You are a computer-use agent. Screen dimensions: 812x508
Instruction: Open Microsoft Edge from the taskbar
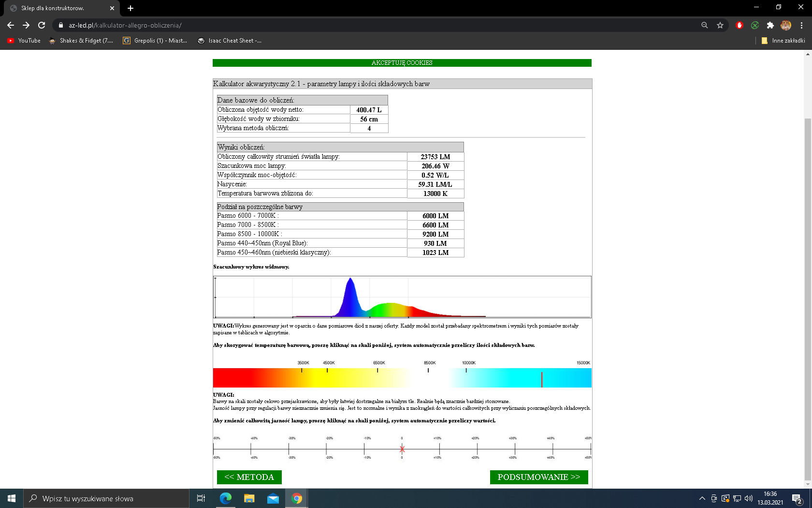click(x=225, y=498)
